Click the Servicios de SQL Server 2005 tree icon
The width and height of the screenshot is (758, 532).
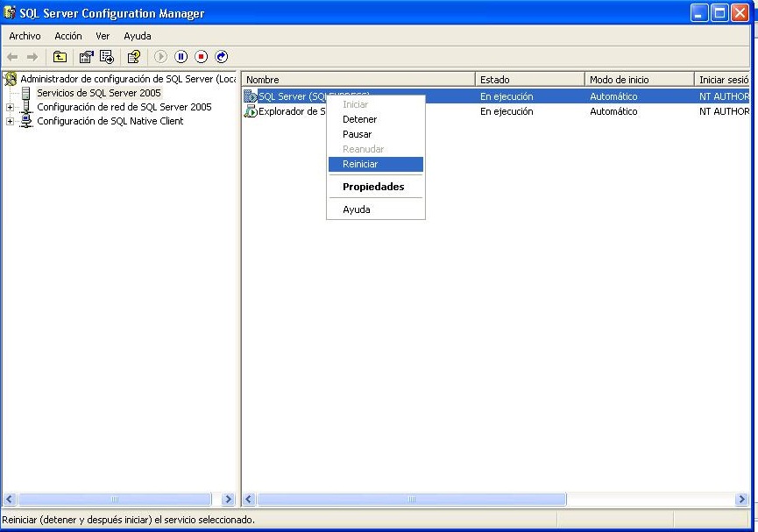26,93
